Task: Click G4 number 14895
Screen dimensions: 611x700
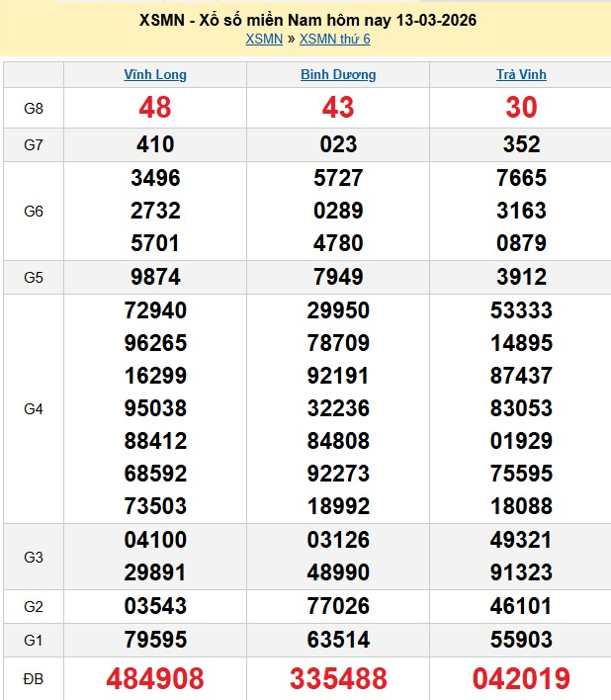Action: tap(521, 343)
